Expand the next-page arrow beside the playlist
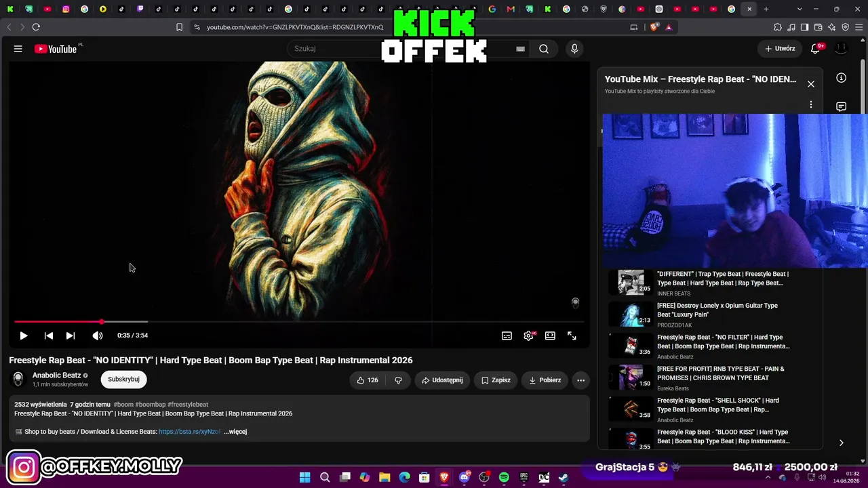 (x=841, y=443)
